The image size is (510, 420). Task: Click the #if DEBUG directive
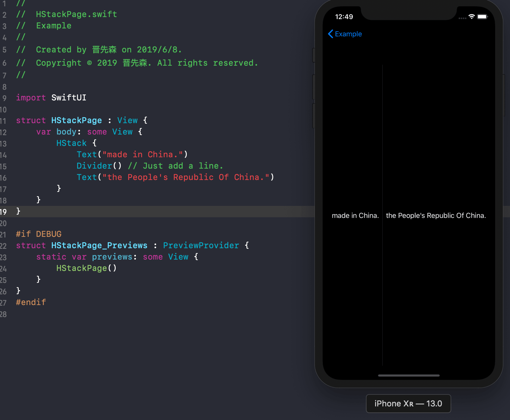coord(39,234)
